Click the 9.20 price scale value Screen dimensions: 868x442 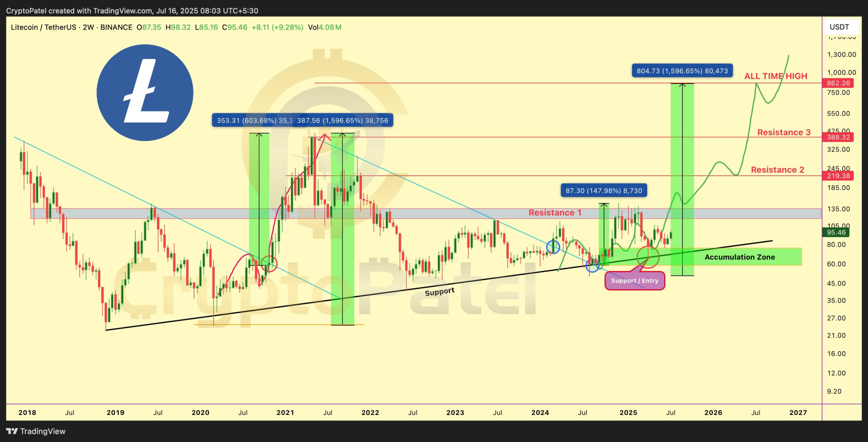(834, 391)
